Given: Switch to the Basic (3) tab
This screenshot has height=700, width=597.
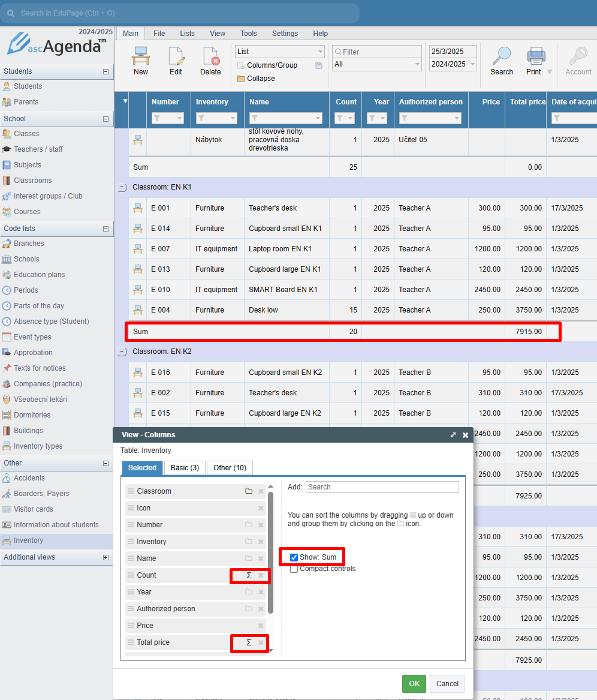Looking at the screenshot, I should 185,468.
